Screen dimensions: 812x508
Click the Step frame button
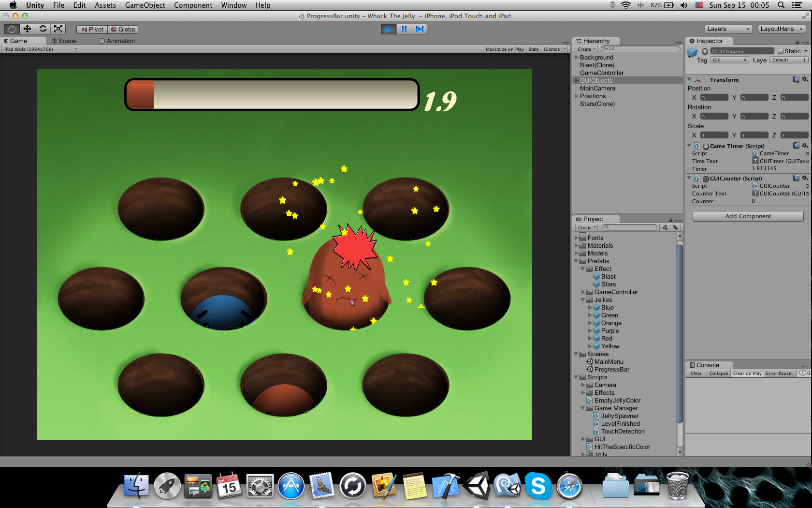click(420, 29)
